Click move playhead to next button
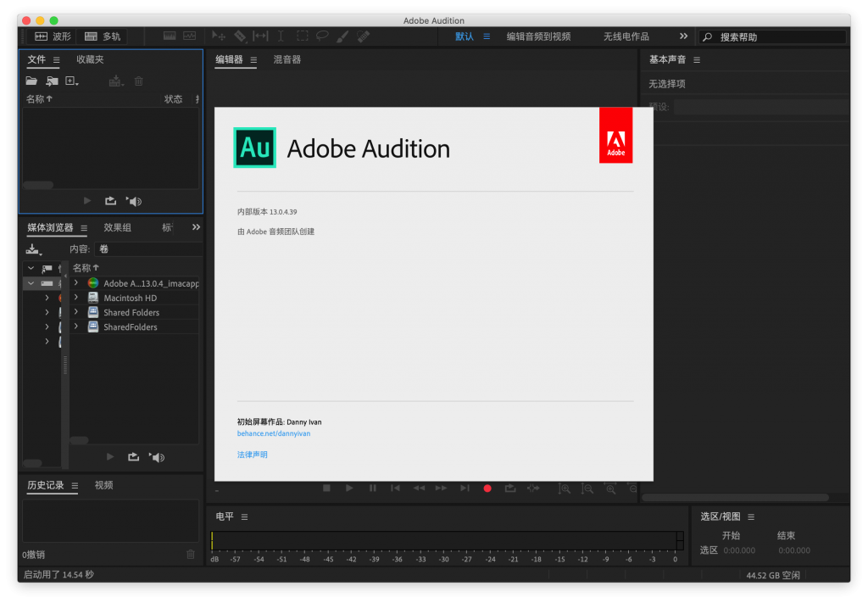The image size is (868, 603). 465,489
